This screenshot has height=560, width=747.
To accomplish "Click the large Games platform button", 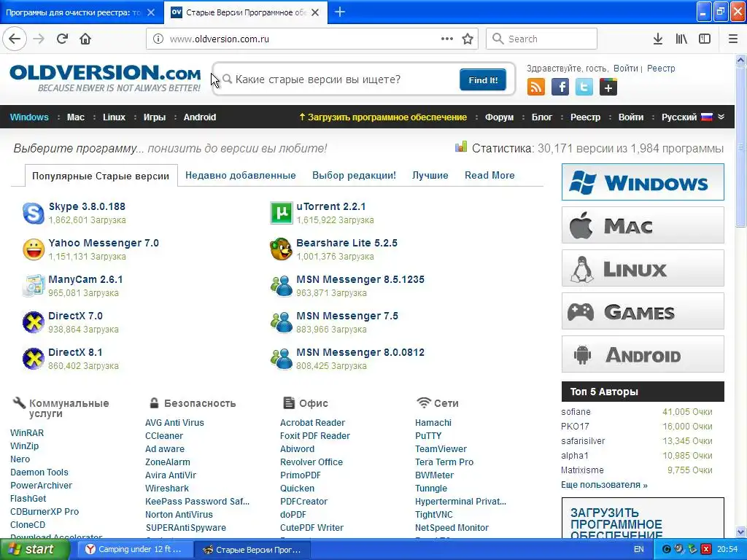I will [643, 311].
